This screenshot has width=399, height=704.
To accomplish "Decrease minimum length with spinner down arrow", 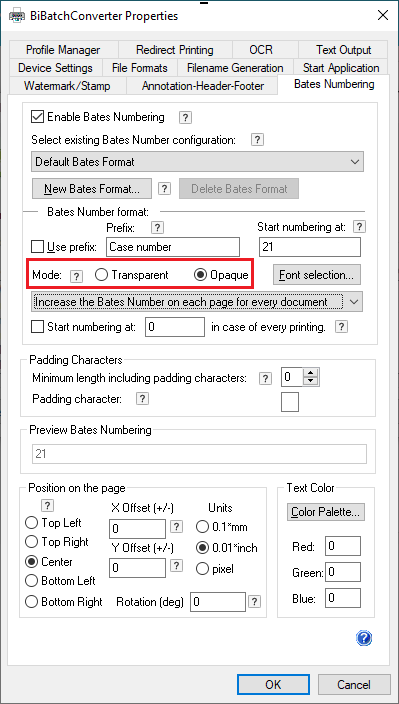I will pyautogui.click(x=310, y=382).
